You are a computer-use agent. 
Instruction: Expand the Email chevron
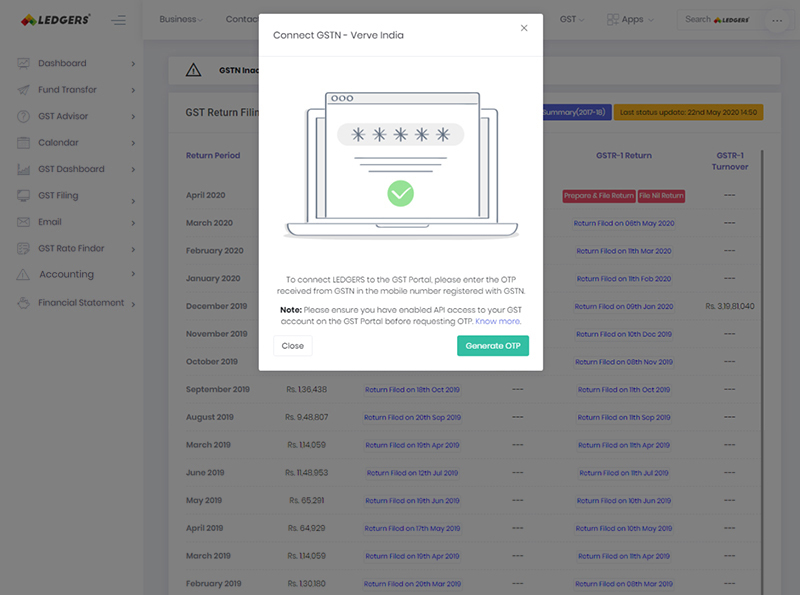133,223
